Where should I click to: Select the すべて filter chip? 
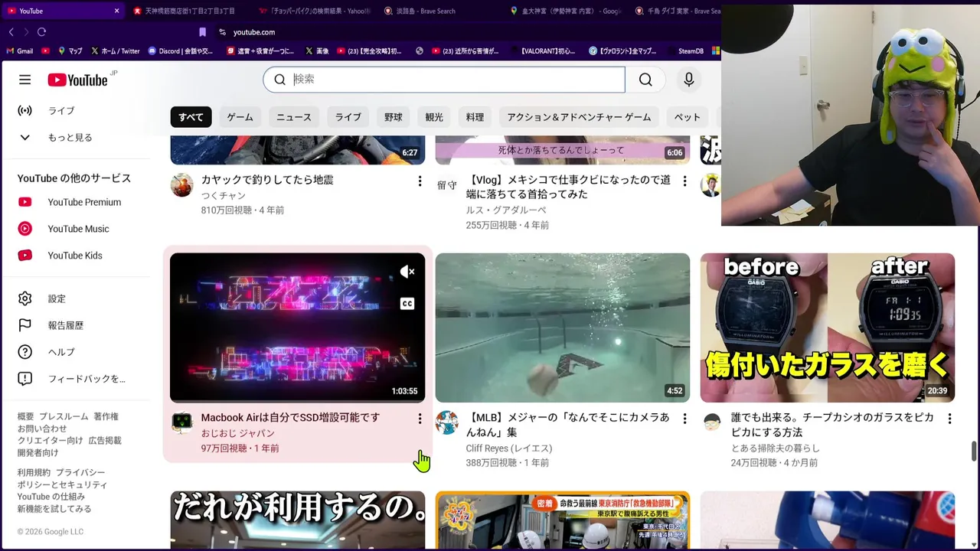coord(191,117)
